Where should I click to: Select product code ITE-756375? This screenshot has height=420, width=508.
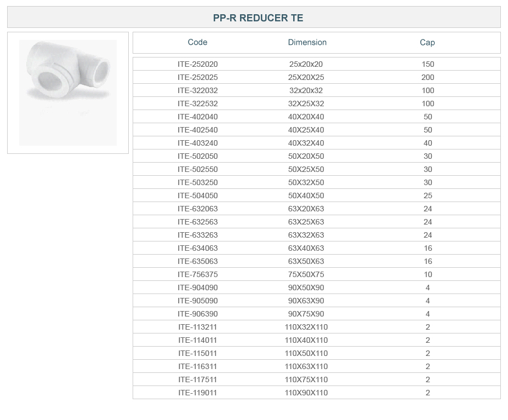click(x=197, y=274)
